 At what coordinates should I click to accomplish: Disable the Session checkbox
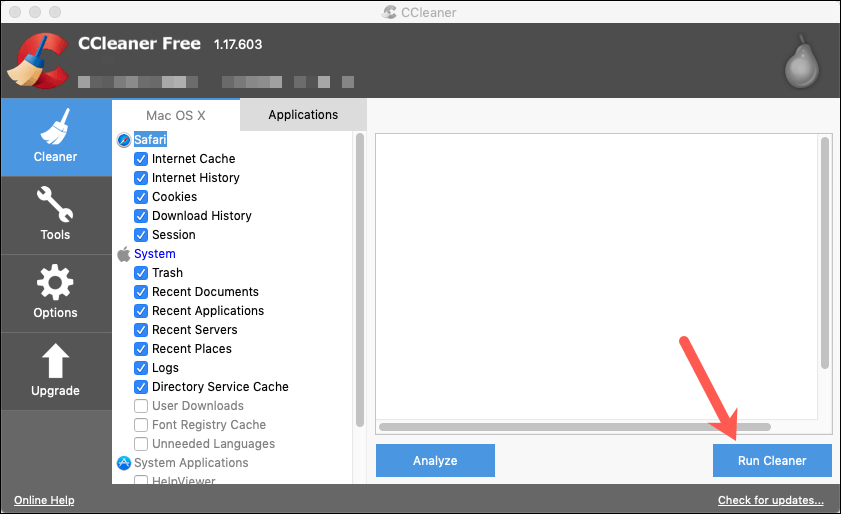(x=141, y=235)
